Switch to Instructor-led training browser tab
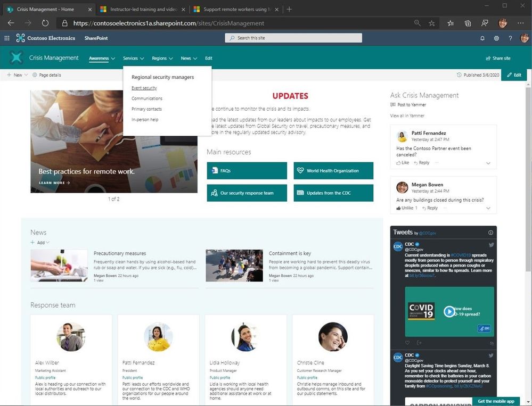 click(143, 9)
